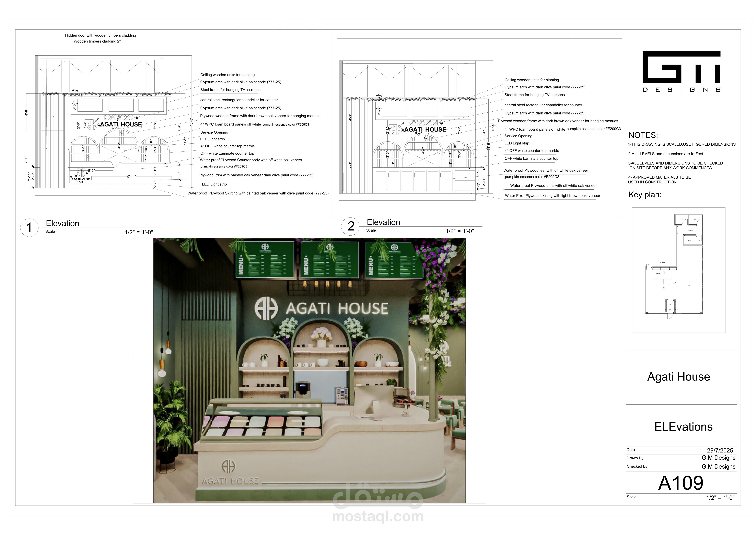Click the AH logo on rendered wall
756x535 pixels.
click(x=266, y=308)
